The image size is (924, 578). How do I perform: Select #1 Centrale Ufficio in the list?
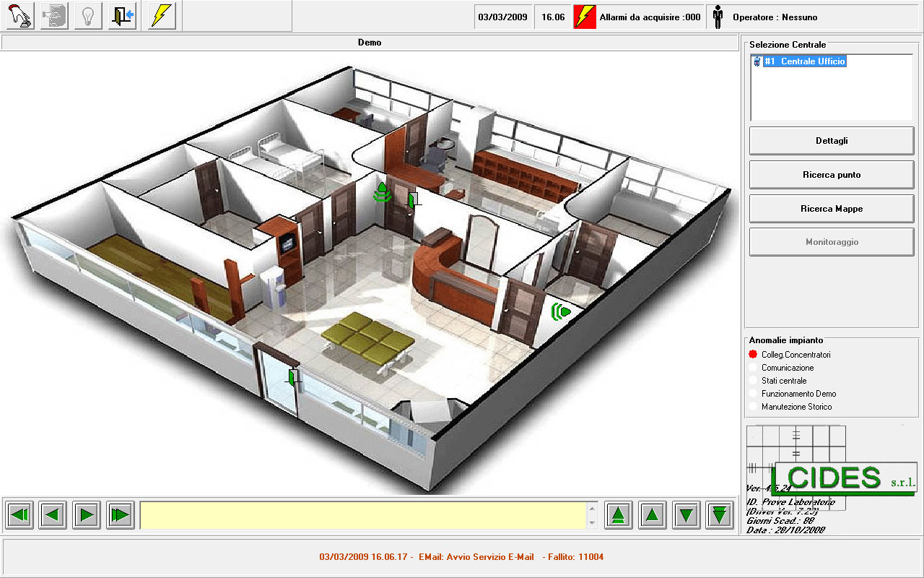tap(803, 62)
